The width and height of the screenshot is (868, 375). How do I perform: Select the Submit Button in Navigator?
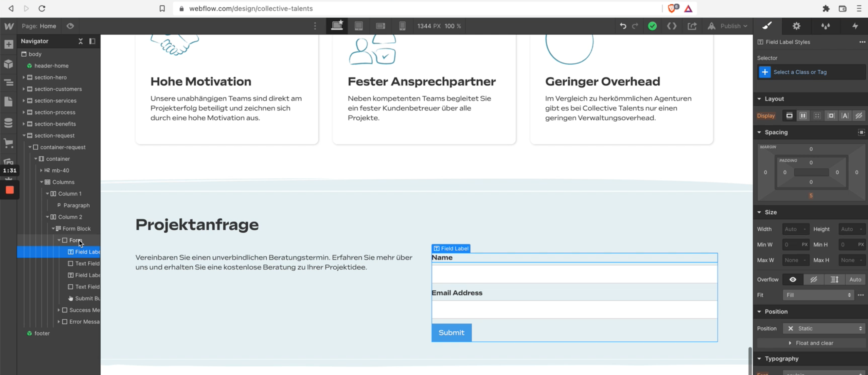84,298
